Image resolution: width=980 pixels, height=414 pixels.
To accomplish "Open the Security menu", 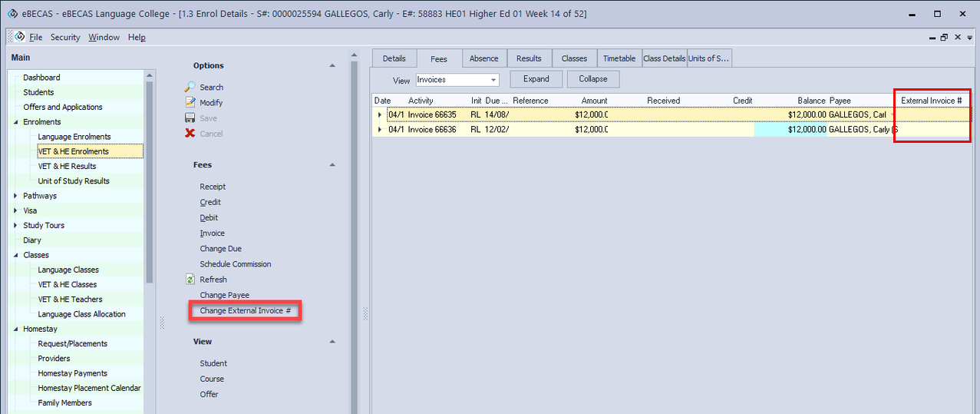I will (x=65, y=37).
